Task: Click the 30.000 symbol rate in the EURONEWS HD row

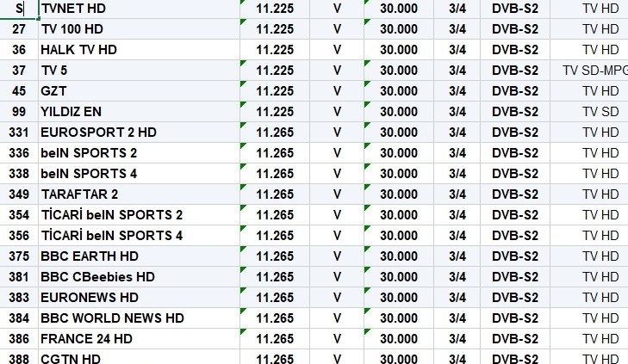Action: tap(399, 298)
